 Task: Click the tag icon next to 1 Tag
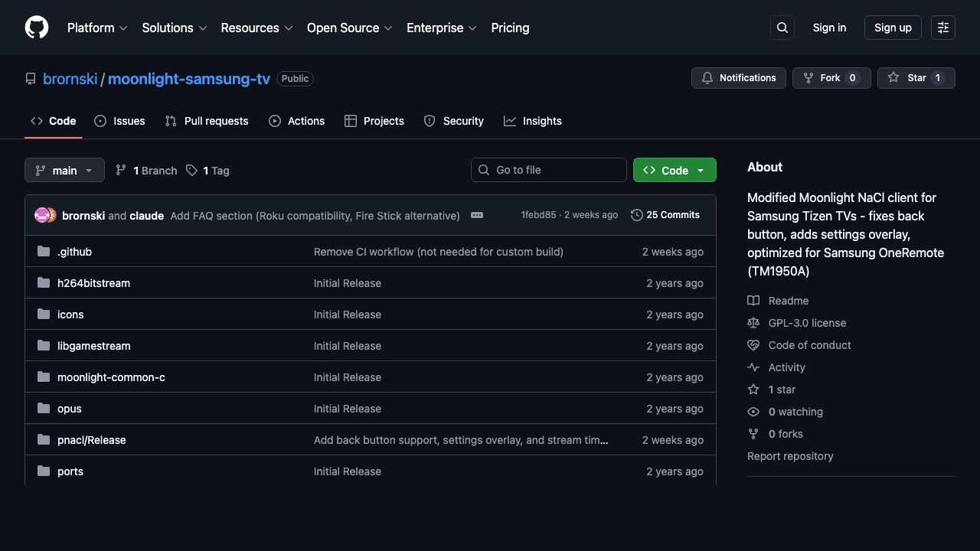191,170
